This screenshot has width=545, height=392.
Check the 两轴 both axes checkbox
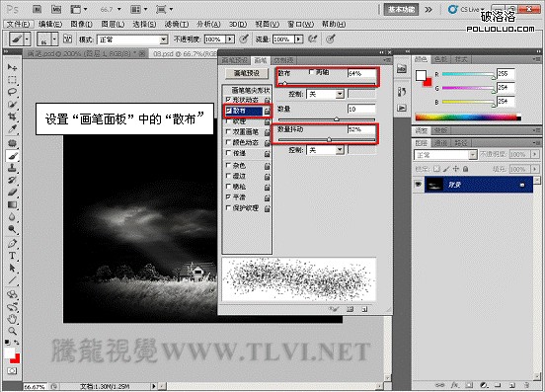point(311,72)
